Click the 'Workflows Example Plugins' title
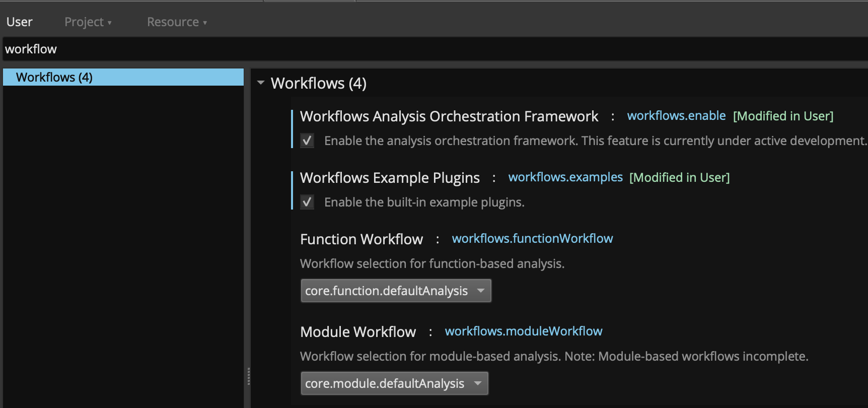This screenshot has width=868, height=408. 390,178
